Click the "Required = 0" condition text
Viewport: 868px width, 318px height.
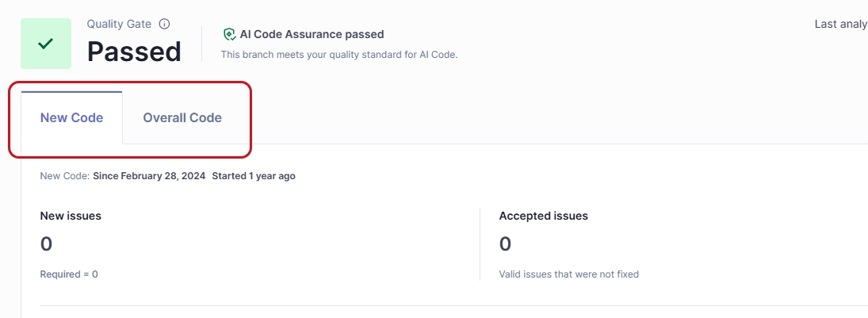click(69, 274)
